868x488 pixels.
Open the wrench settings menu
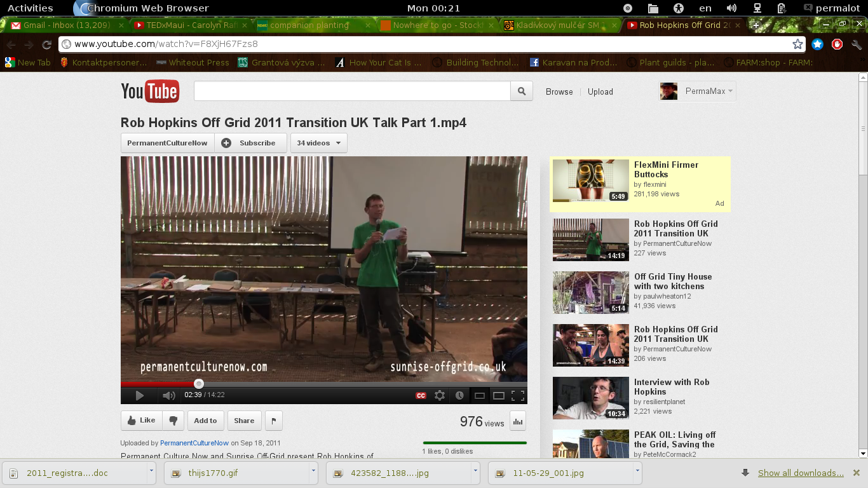857,44
